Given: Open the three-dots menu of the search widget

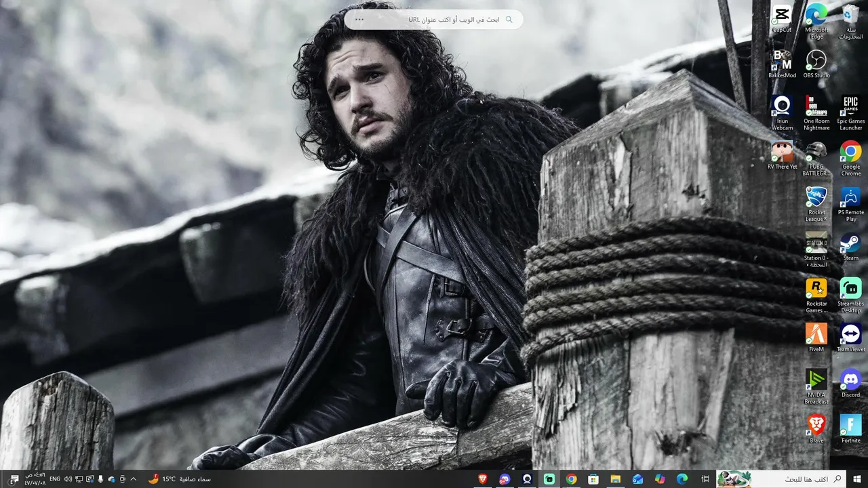Looking at the screenshot, I should click(x=359, y=20).
